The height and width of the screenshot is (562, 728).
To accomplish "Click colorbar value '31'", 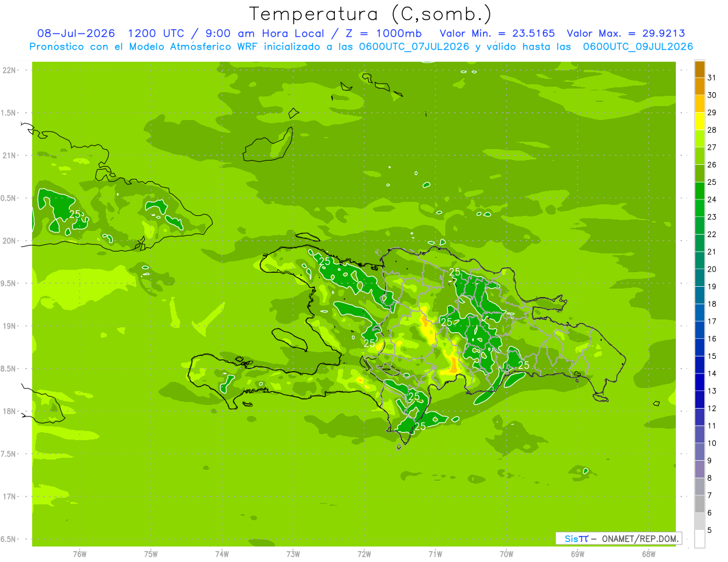I will click(712, 78).
